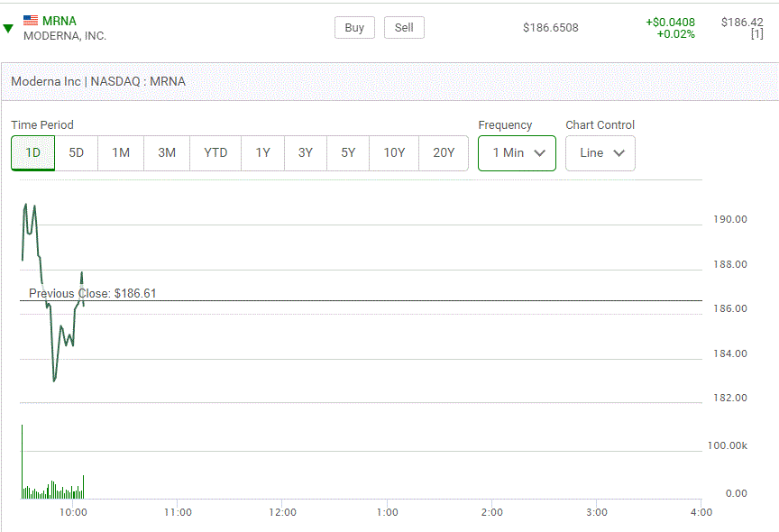Image resolution: width=779 pixels, height=532 pixels.
Task: Open the Frequency 1 Min dropdown
Action: (x=517, y=153)
